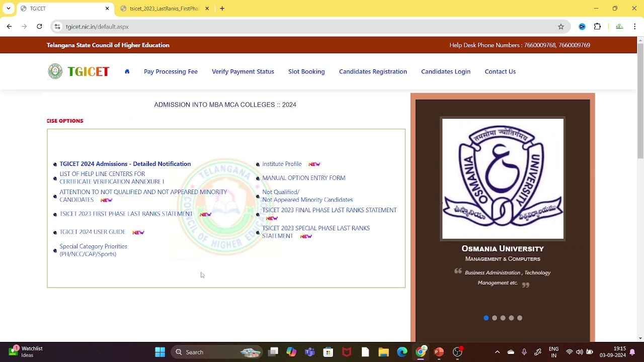Image resolution: width=644 pixels, height=362 pixels.
Task: Open Wi-Fi network settings in tray
Action: pos(570,352)
